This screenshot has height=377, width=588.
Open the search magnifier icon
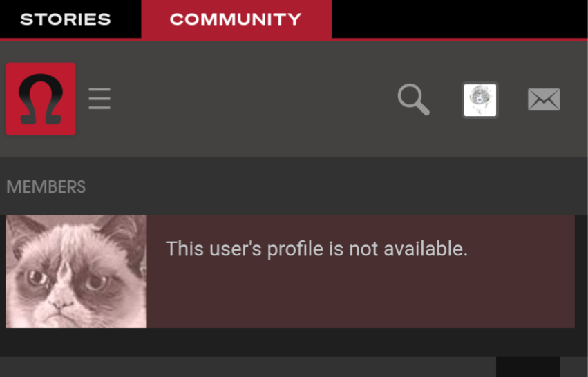click(414, 99)
